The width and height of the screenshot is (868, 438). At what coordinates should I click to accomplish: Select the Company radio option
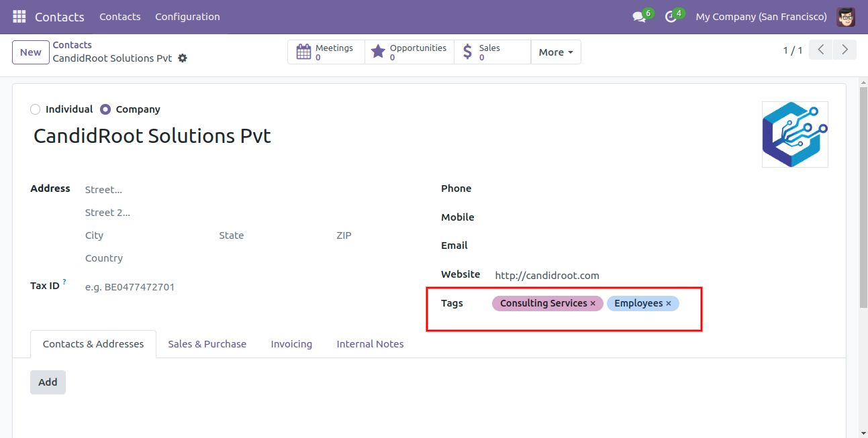105,109
